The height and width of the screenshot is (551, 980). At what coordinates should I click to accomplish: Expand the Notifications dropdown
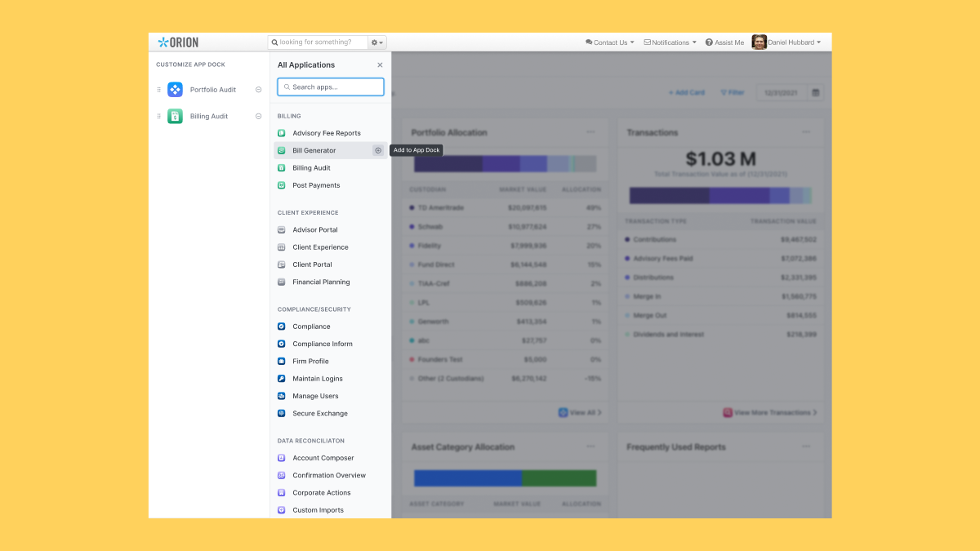tap(670, 42)
